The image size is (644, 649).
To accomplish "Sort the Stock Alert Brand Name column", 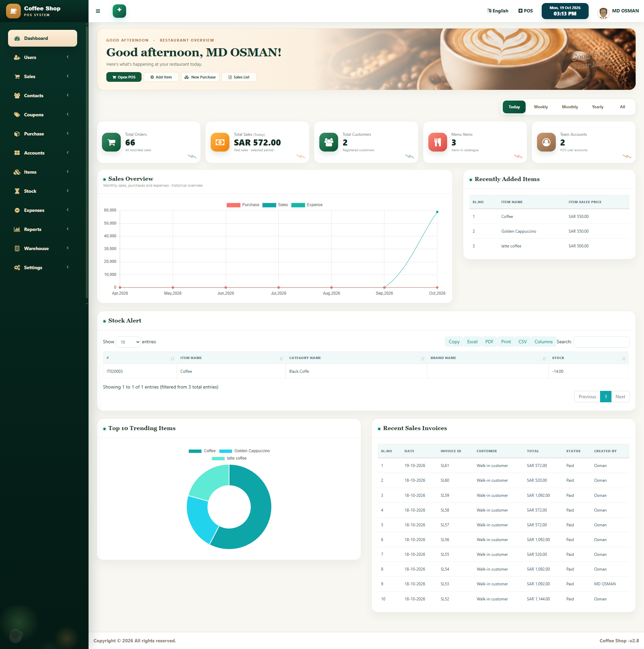I will click(488, 358).
